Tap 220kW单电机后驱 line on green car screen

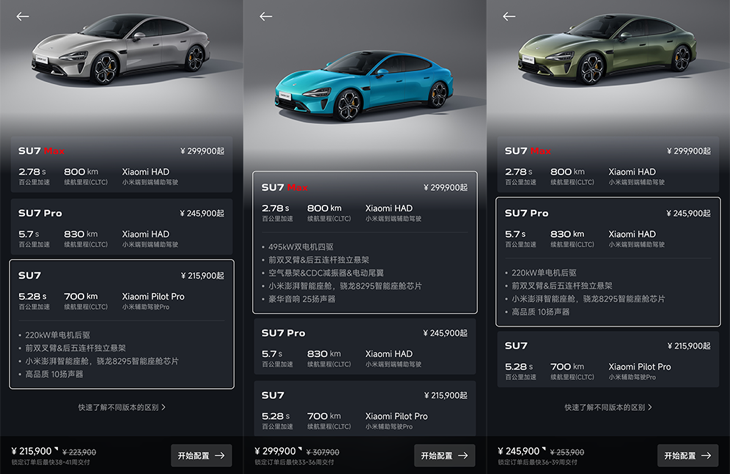pos(544,272)
